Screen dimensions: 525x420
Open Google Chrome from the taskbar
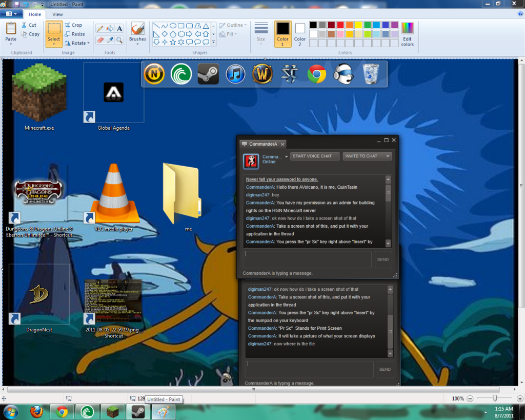[62, 412]
